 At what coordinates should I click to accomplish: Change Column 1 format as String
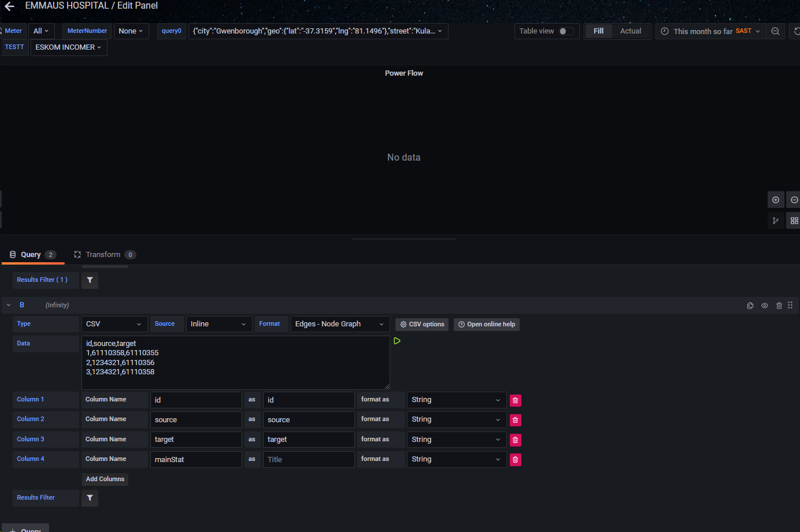[457, 400]
